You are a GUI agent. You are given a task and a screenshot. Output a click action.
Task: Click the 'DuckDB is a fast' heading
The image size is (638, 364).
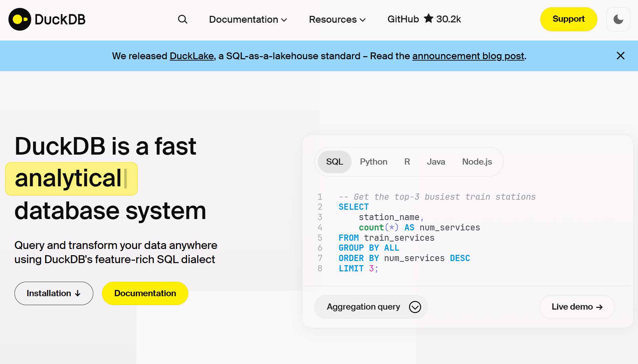(x=105, y=146)
